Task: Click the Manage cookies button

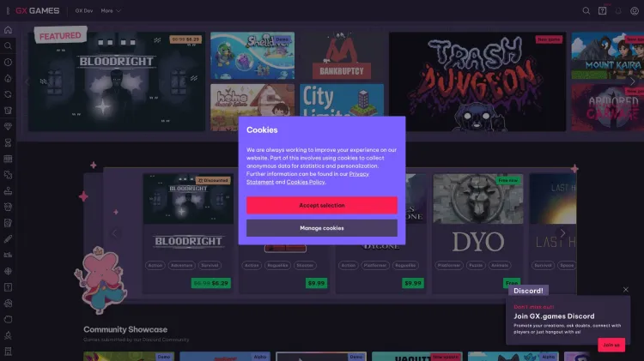Action: 322,228
